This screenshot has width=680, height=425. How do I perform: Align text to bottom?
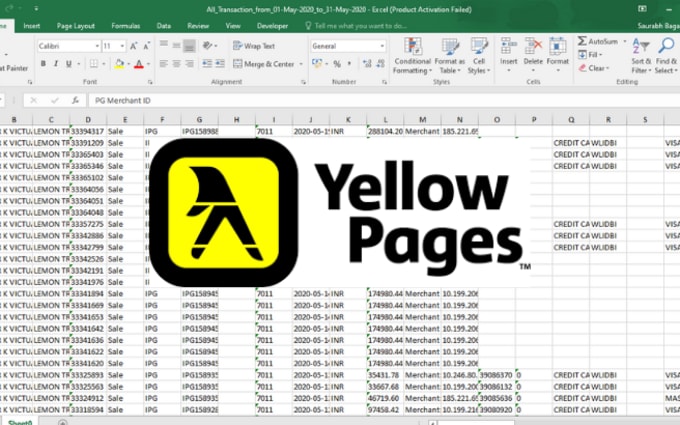(x=189, y=45)
